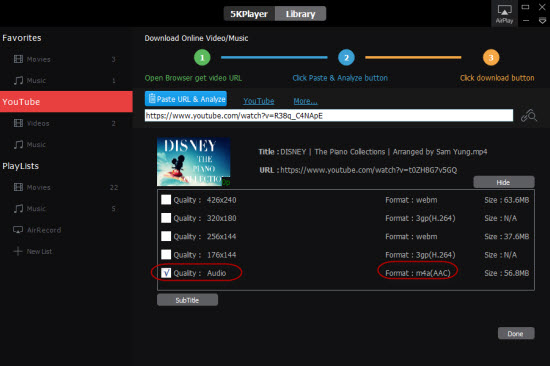Uncheck the Audio quality checkbox
This screenshot has width=550, height=366.
point(166,273)
